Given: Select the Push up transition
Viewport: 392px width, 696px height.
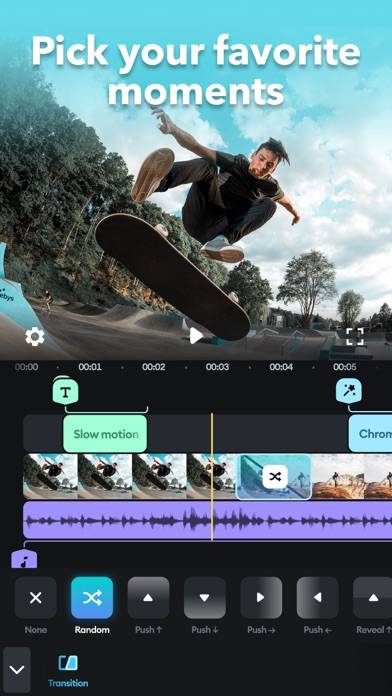Looking at the screenshot, I should click(x=148, y=597).
